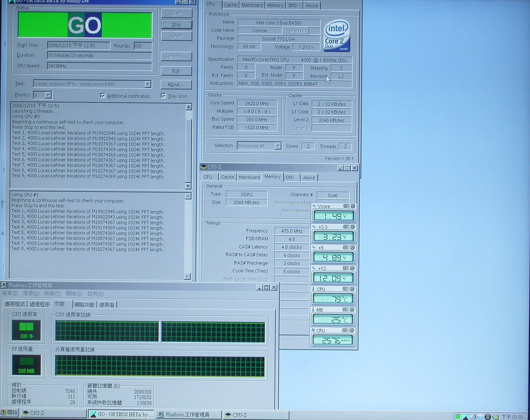This screenshot has height=420, width=530.
Task: Click the speaker volume icon in the system tray
Action: [x=473, y=417]
